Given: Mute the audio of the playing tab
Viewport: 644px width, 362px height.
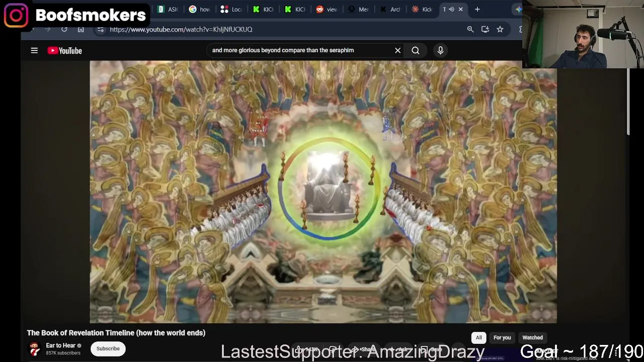Looking at the screenshot, I should coord(451,9).
